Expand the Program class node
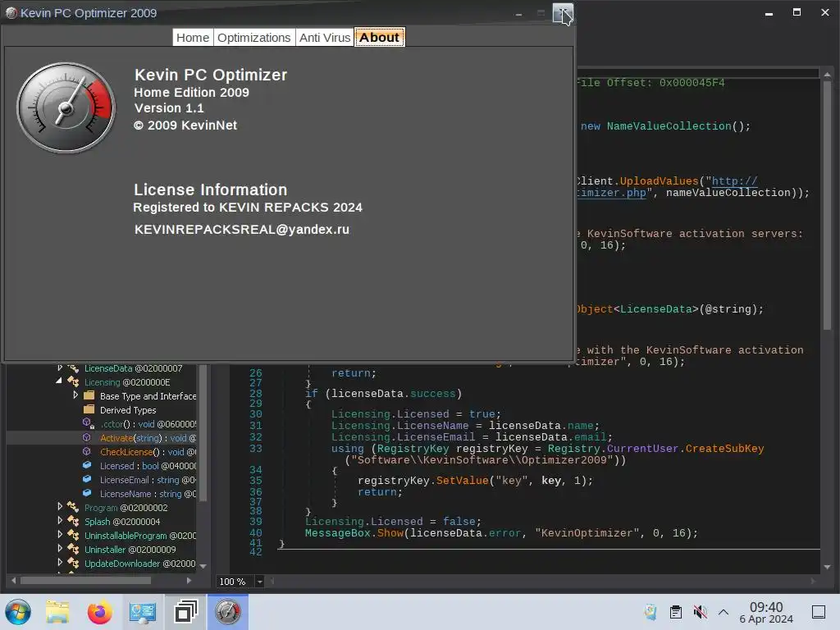 pyautogui.click(x=60, y=507)
